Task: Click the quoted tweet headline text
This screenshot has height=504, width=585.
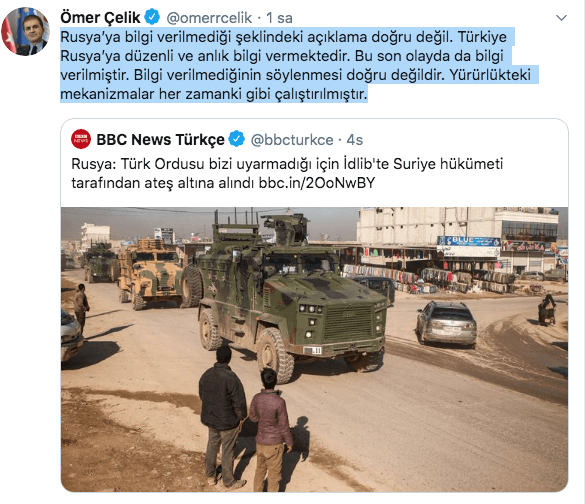Action: click(x=287, y=173)
